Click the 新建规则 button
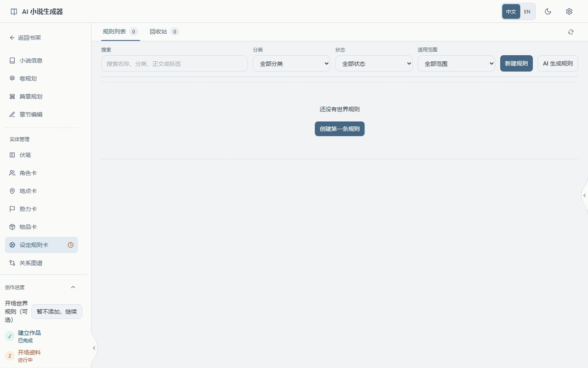 (517, 63)
